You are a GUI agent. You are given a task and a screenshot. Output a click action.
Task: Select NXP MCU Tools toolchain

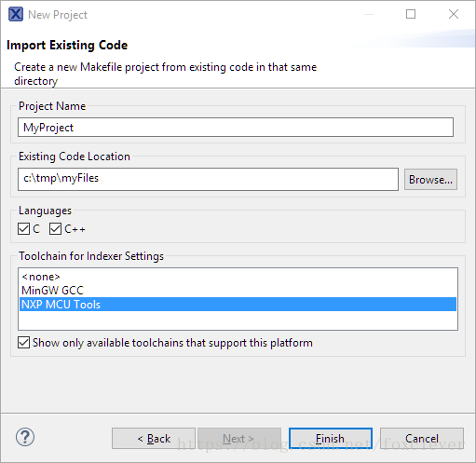(238, 305)
